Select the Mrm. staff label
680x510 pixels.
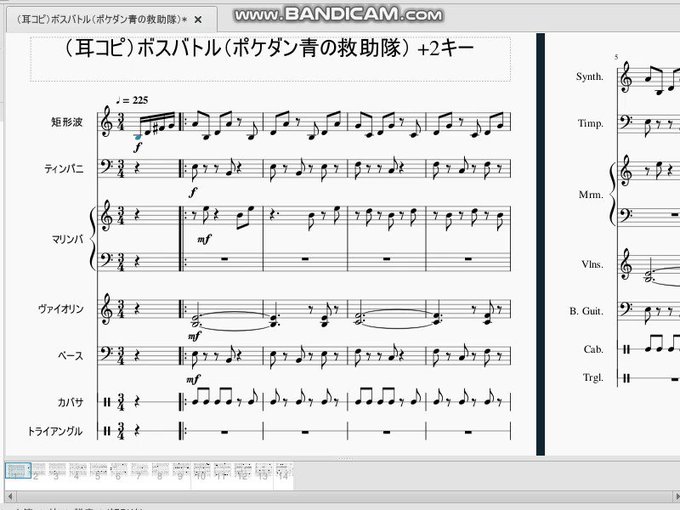(x=591, y=195)
